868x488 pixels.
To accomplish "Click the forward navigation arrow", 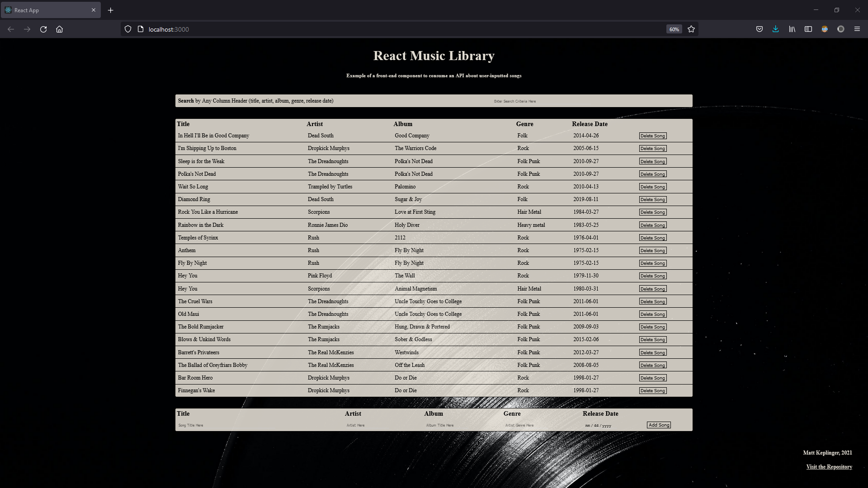I will pyautogui.click(x=27, y=29).
